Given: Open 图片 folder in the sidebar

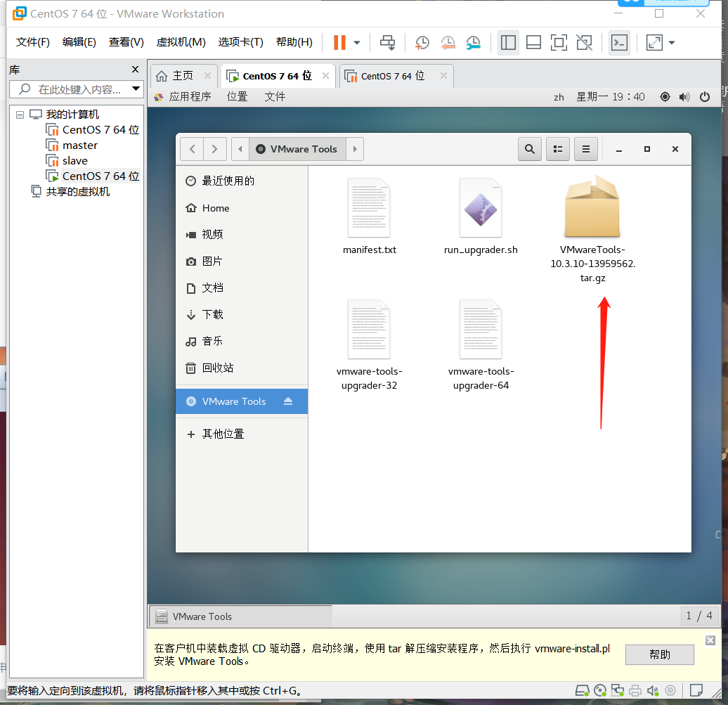Looking at the screenshot, I should click(x=242, y=261).
